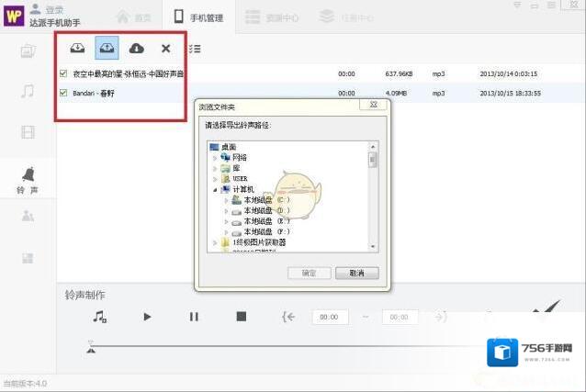Image resolution: width=586 pixels, height=392 pixels.
Task: Switch to the 首页 home tab
Action: [x=133, y=16]
